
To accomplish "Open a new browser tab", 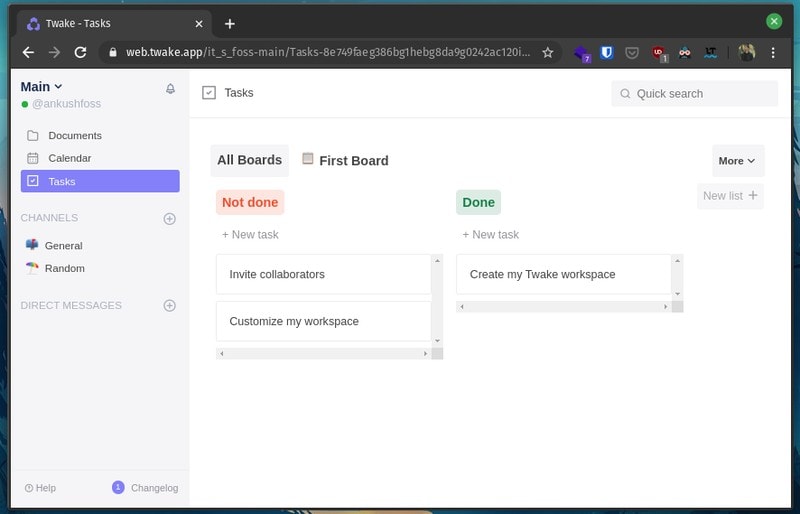I will pyautogui.click(x=230, y=23).
